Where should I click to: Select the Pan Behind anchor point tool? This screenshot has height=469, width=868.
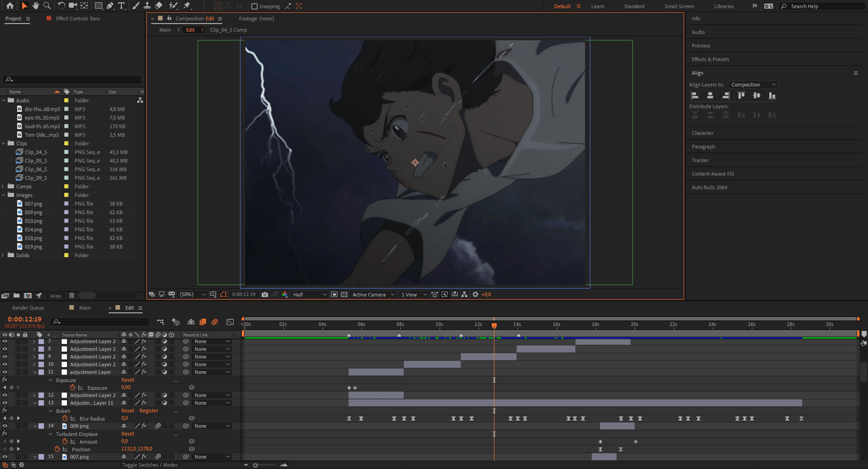tap(84, 6)
